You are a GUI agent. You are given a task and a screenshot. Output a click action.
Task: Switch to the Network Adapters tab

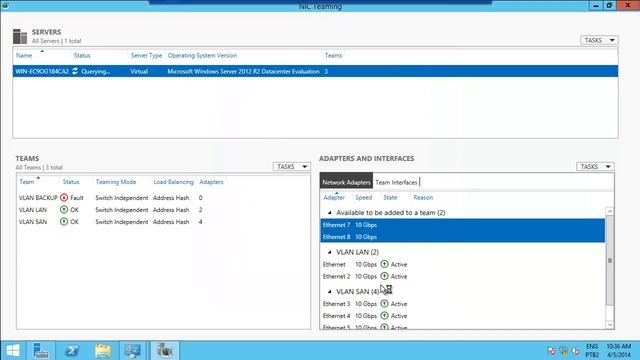point(346,182)
